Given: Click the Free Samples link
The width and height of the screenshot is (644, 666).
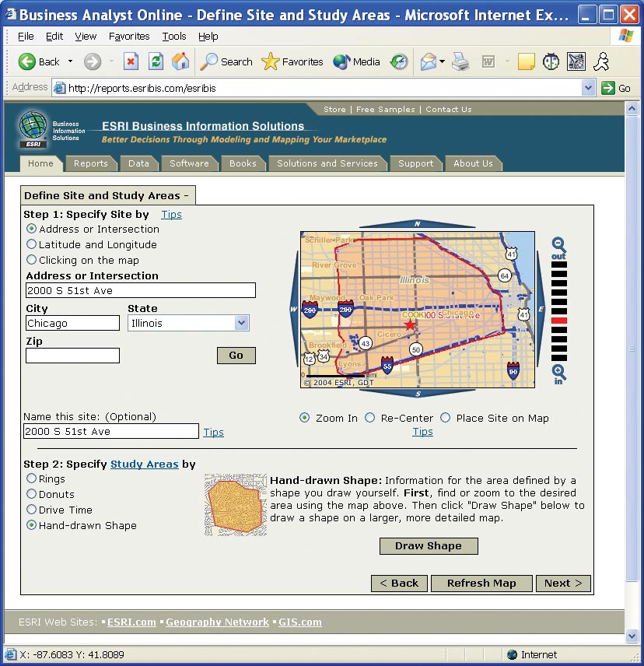Looking at the screenshot, I should point(385,109).
